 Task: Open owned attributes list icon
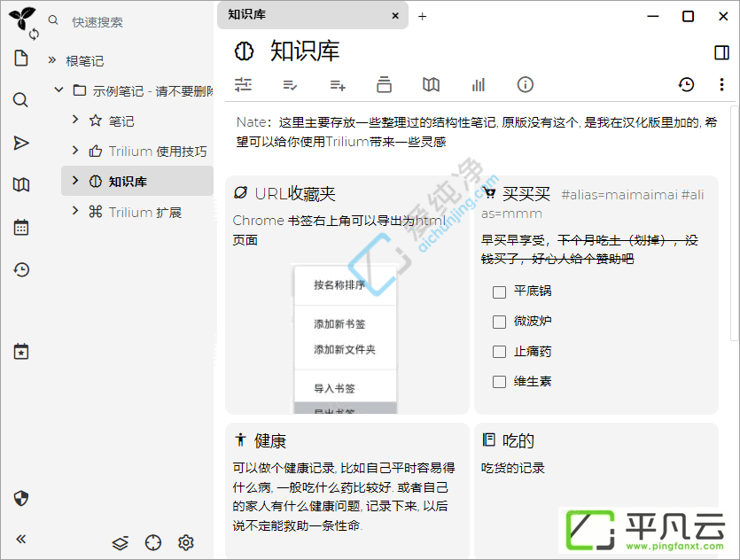(x=290, y=85)
